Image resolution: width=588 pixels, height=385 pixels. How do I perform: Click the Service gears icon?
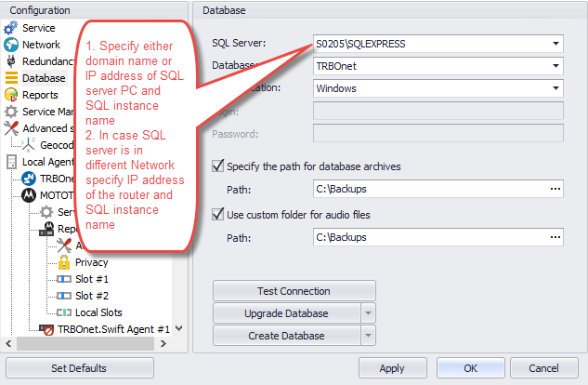[x=11, y=28]
